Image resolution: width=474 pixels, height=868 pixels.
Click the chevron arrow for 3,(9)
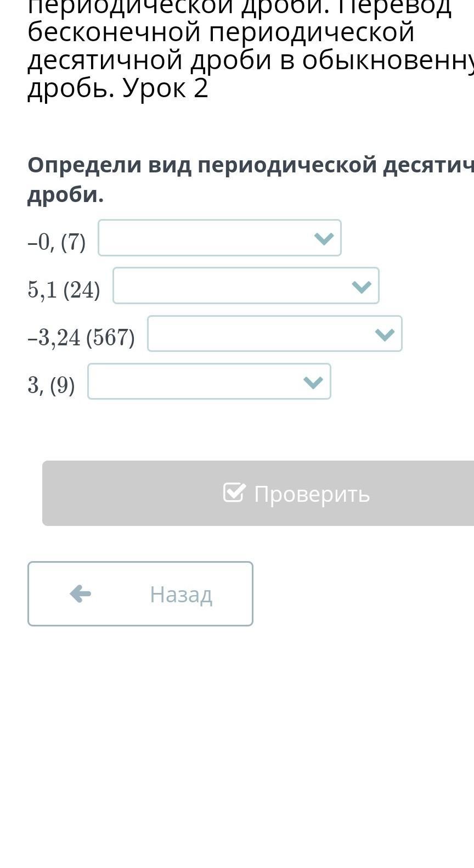pyautogui.click(x=313, y=382)
